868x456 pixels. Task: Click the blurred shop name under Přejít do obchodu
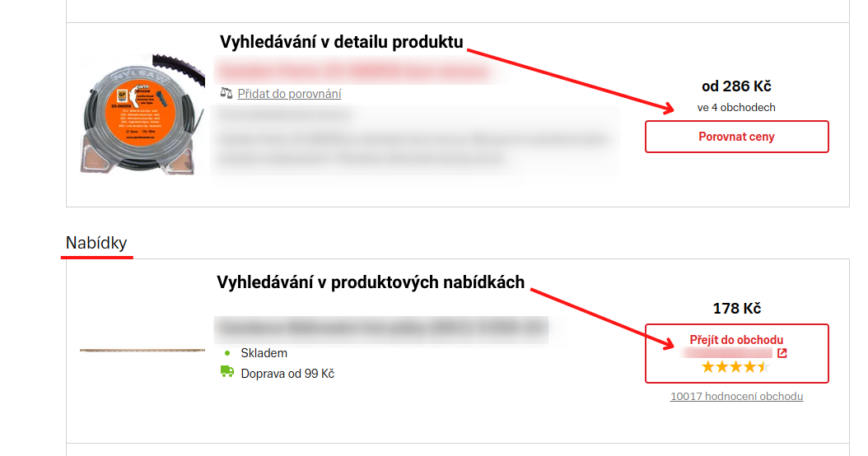(727, 353)
